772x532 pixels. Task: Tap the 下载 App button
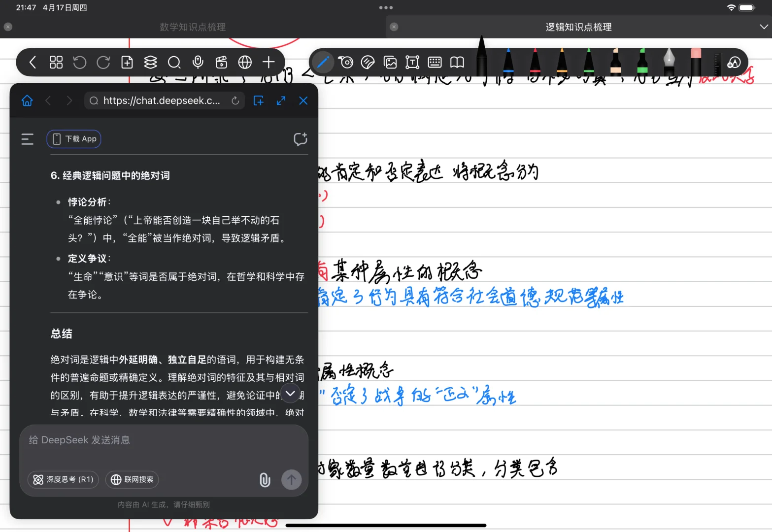[x=73, y=139]
